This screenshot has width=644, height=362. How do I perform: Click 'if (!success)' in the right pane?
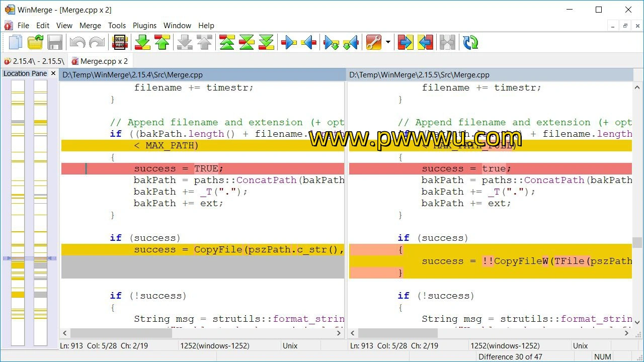[436, 296]
